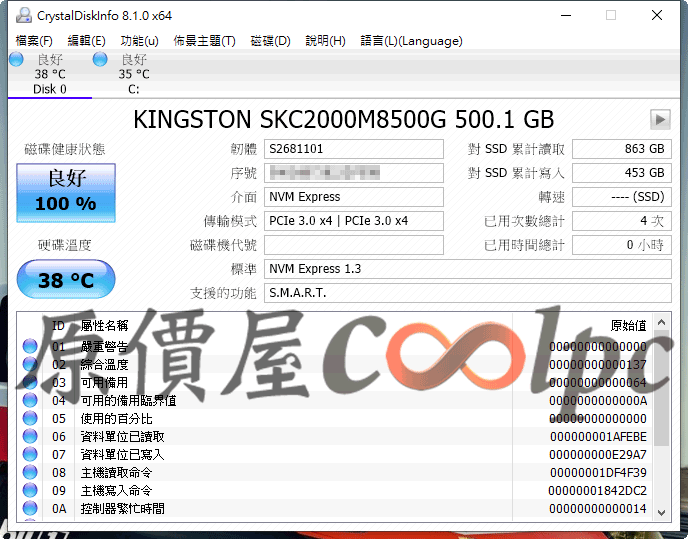Select the C: drive tab

pos(134,74)
